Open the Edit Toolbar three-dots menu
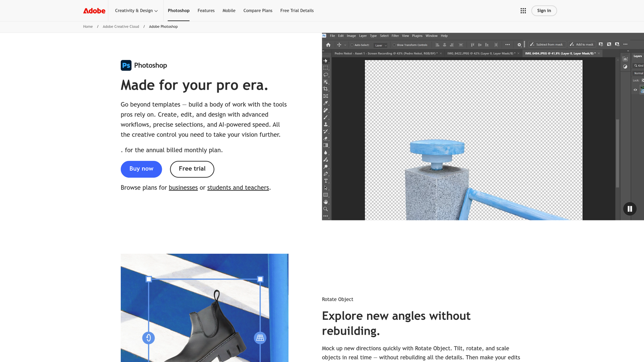The width and height of the screenshot is (644, 362). pyautogui.click(x=326, y=216)
